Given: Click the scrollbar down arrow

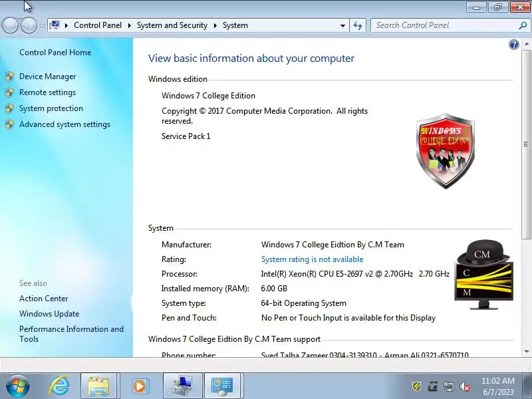Looking at the screenshot, I should 527,352.
